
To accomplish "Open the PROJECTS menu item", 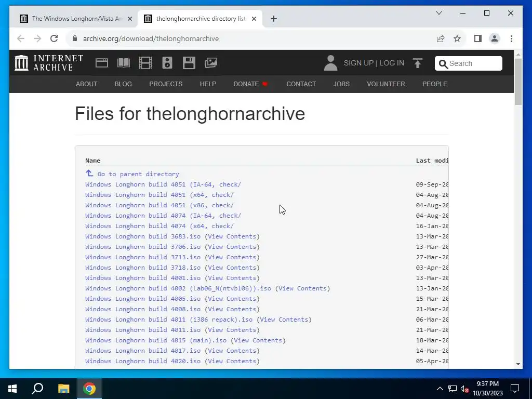I will click(x=166, y=84).
